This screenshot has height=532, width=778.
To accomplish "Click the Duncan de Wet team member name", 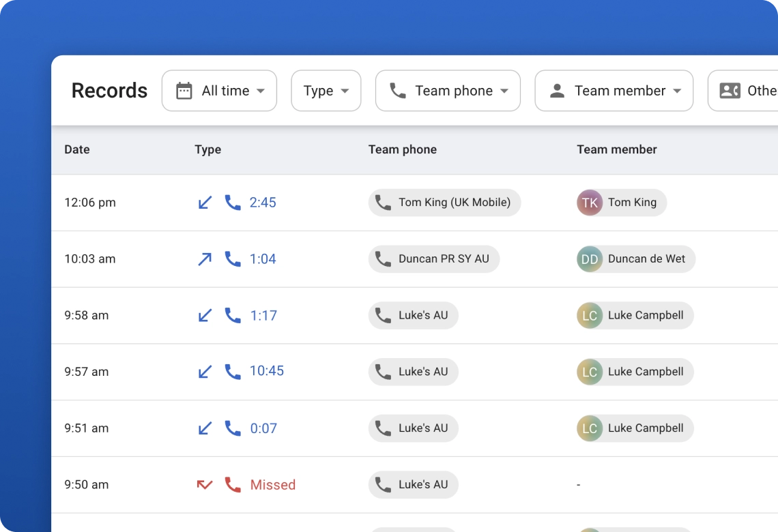I will pos(646,258).
